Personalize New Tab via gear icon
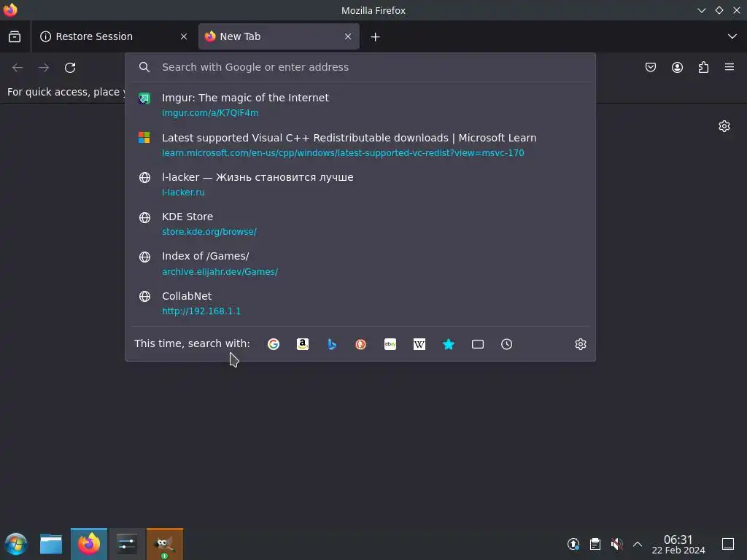This screenshot has height=560, width=747. pos(724,126)
